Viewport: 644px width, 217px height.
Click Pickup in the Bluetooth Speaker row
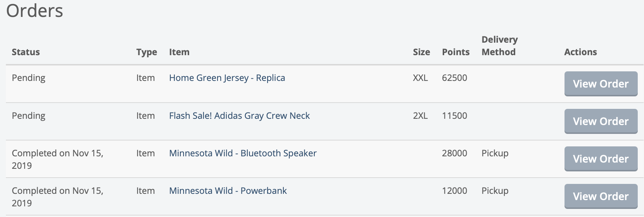(x=495, y=153)
